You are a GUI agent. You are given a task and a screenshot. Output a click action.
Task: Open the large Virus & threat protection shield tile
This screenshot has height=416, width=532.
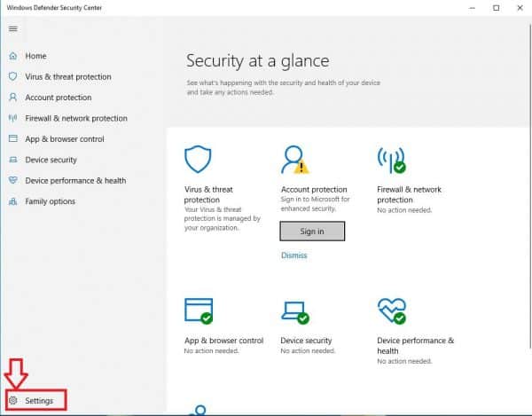pyautogui.click(x=198, y=161)
